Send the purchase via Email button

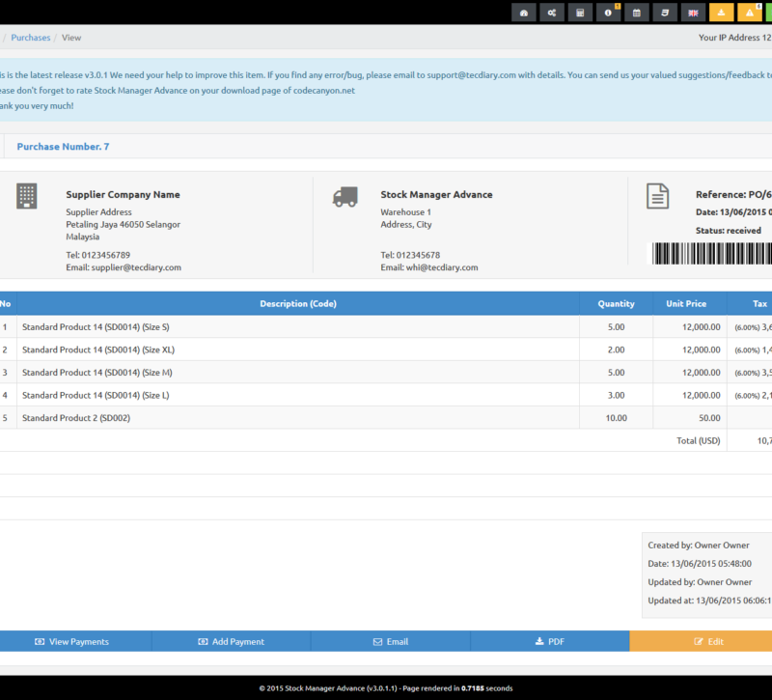click(x=390, y=641)
